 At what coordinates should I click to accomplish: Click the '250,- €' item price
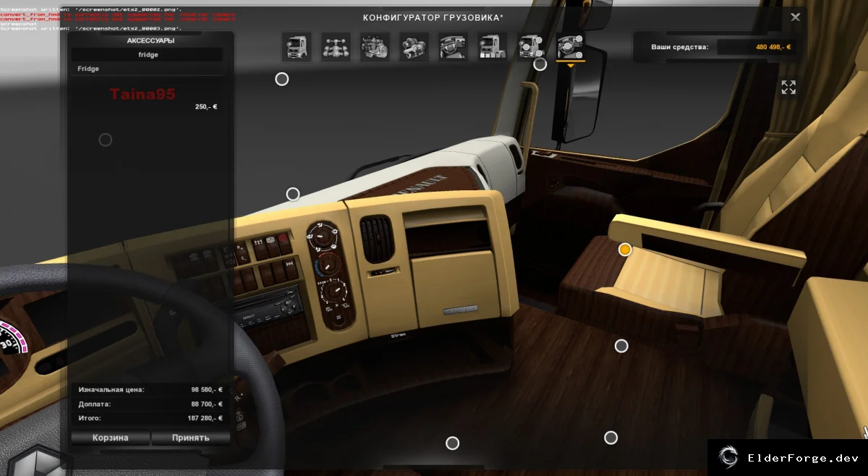click(x=206, y=106)
